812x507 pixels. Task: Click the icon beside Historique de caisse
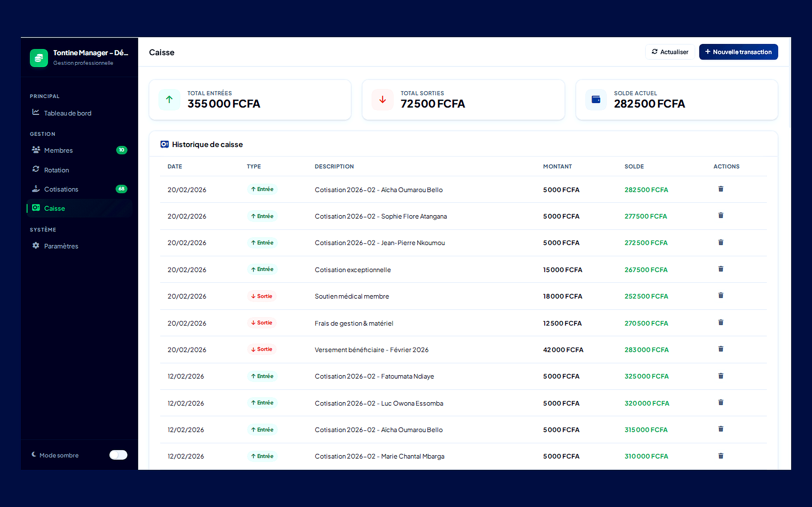click(164, 144)
